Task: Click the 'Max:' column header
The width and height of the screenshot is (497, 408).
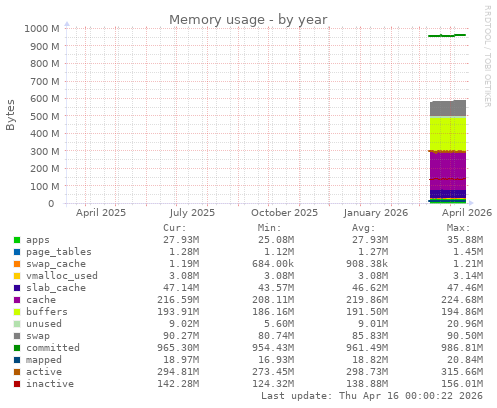Action: [x=458, y=228]
